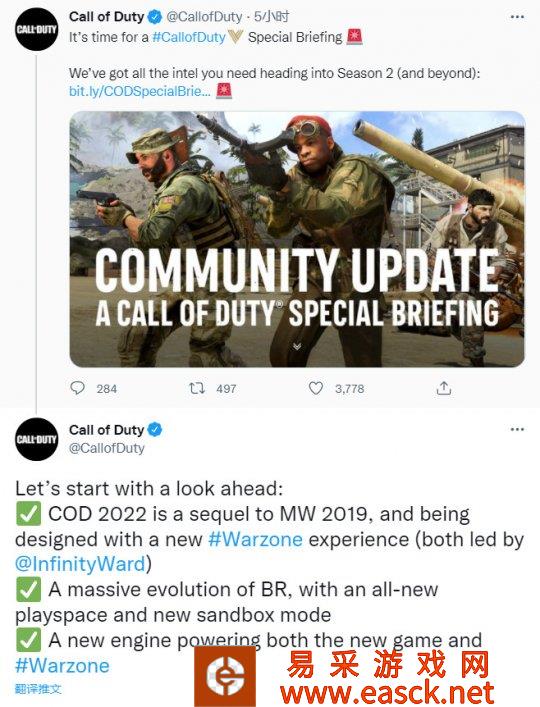
Task: Click the verified badge in the second tweet
Action: point(155,430)
